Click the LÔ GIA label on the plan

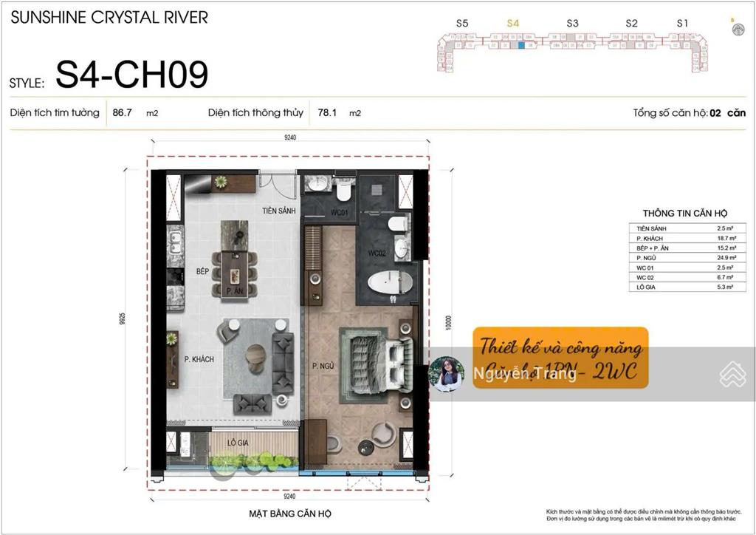pos(238,443)
